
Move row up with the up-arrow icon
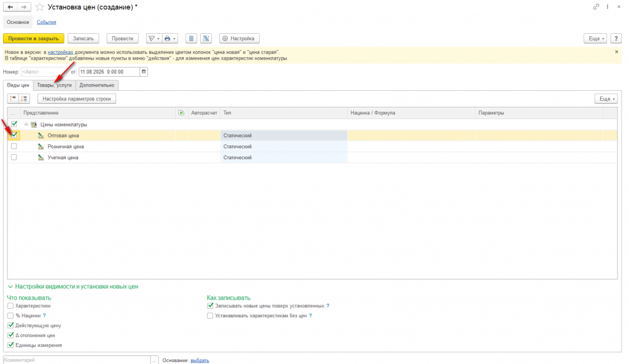point(14,99)
